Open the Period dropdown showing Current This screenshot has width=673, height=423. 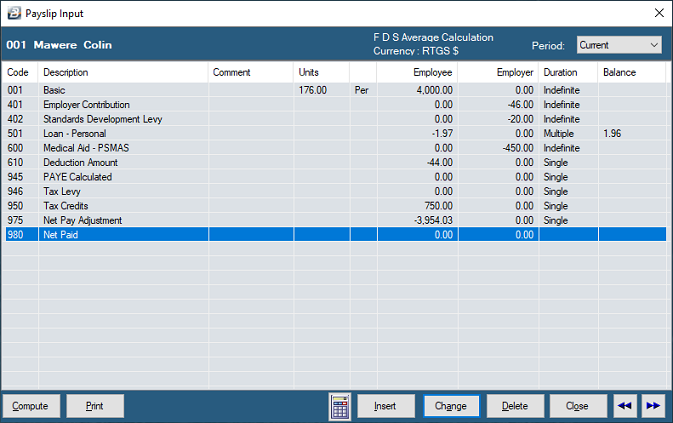619,45
